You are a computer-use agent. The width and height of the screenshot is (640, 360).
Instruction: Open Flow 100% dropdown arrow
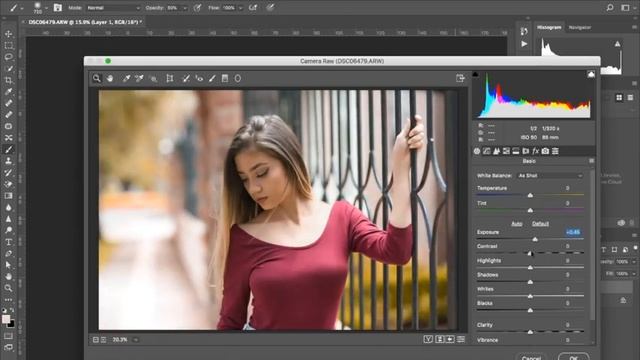click(240, 8)
